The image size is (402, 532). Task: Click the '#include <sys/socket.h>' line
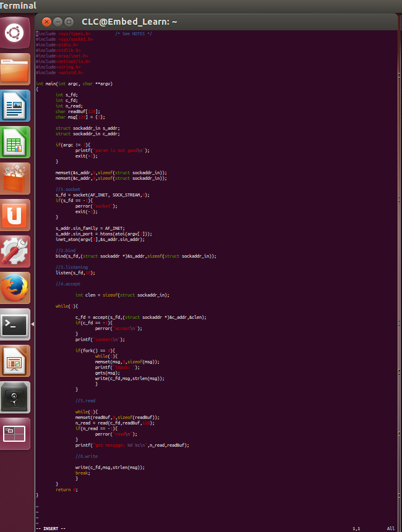[64, 40]
